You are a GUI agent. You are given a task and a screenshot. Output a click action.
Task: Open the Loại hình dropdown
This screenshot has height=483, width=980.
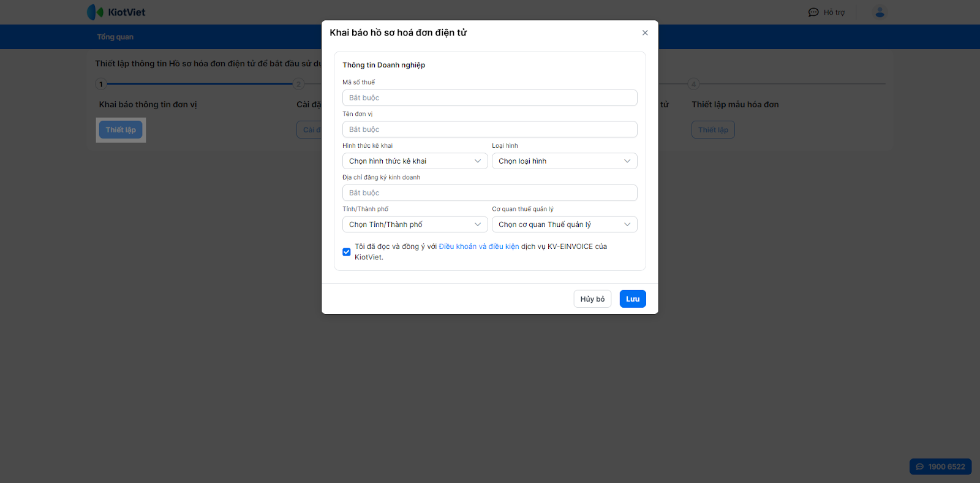[564, 161]
